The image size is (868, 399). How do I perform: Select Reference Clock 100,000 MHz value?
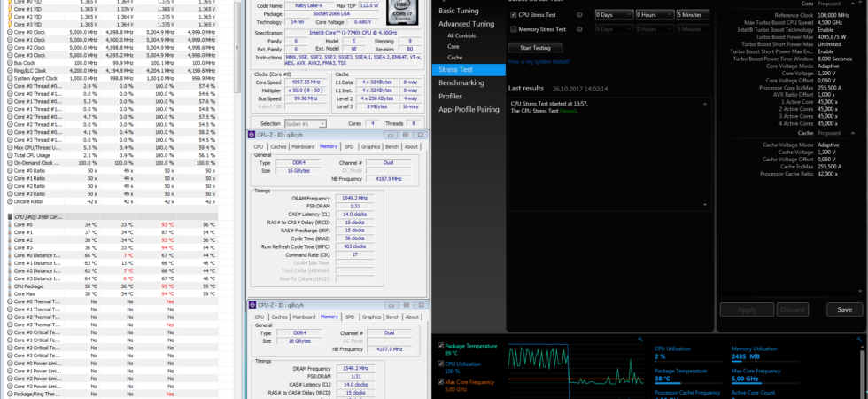click(x=834, y=16)
